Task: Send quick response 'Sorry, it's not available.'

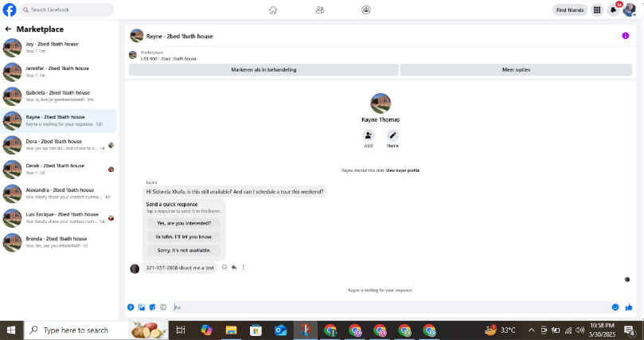Action: [x=184, y=251]
